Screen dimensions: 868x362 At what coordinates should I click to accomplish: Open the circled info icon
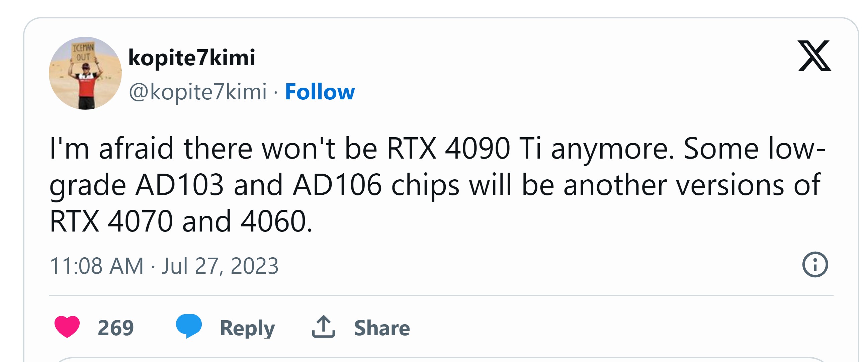[815, 265]
